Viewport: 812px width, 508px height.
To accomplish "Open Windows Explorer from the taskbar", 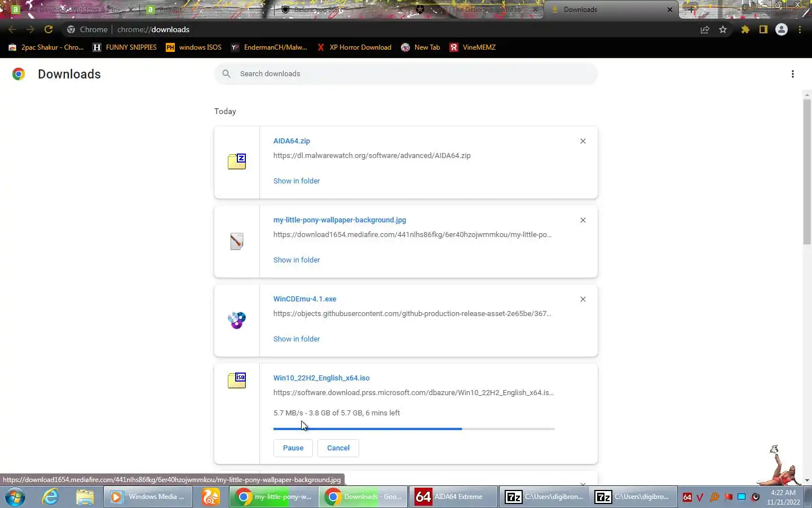I will [x=85, y=497].
